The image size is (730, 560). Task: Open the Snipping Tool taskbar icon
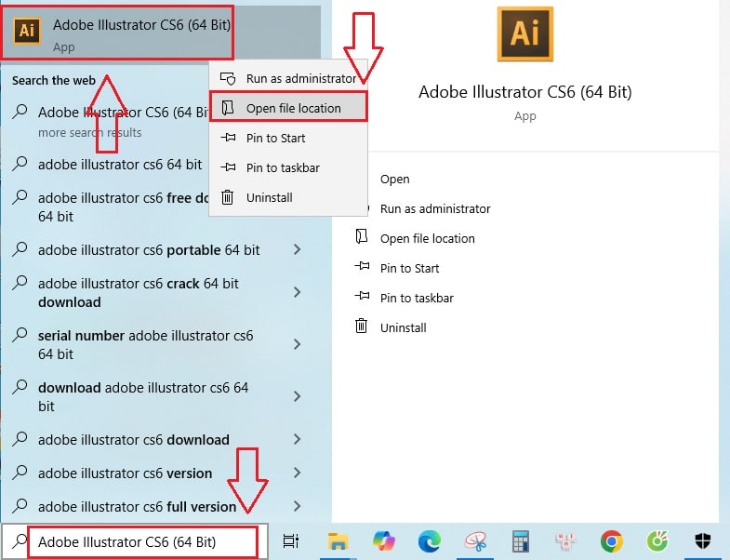pos(475,541)
